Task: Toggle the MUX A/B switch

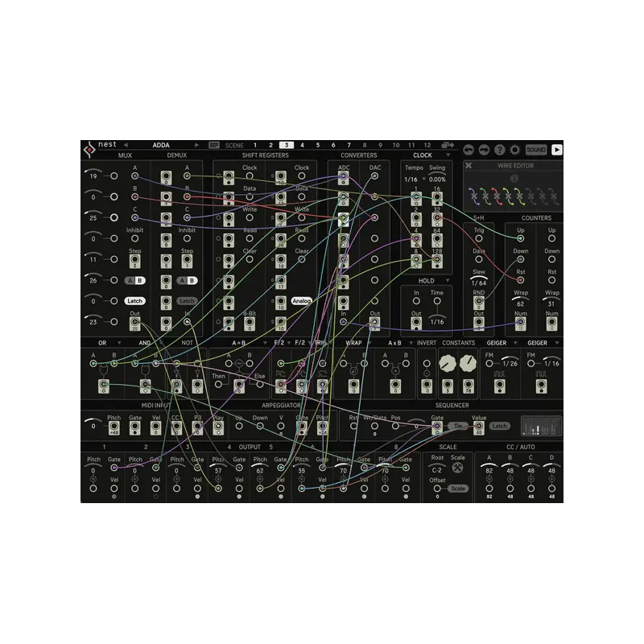Action: point(134,280)
